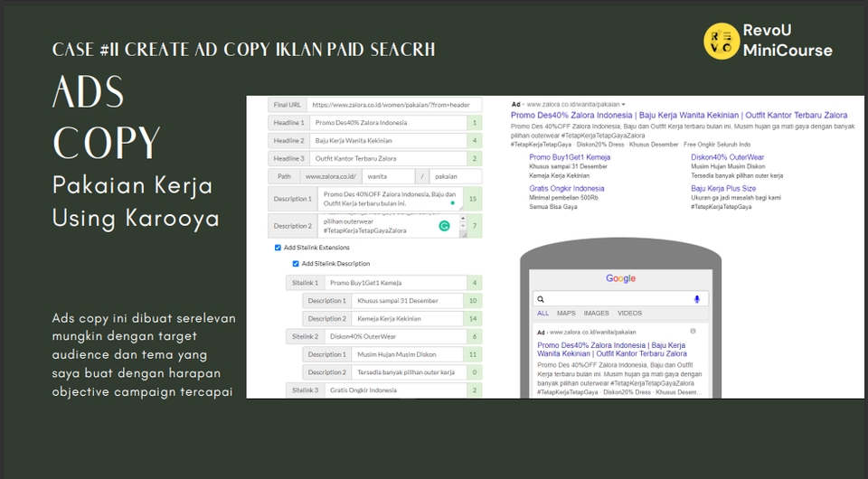The height and width of the screenshot is (479, 868).
Task: Click the text Using Karooya on slide
Action: click(136, 218)
